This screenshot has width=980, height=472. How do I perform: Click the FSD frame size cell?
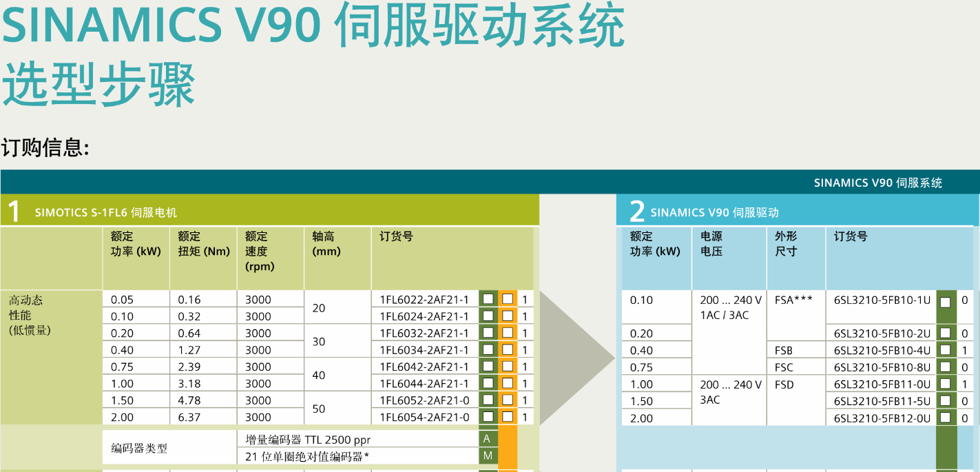pyautogui.click(x=784, y=384)
